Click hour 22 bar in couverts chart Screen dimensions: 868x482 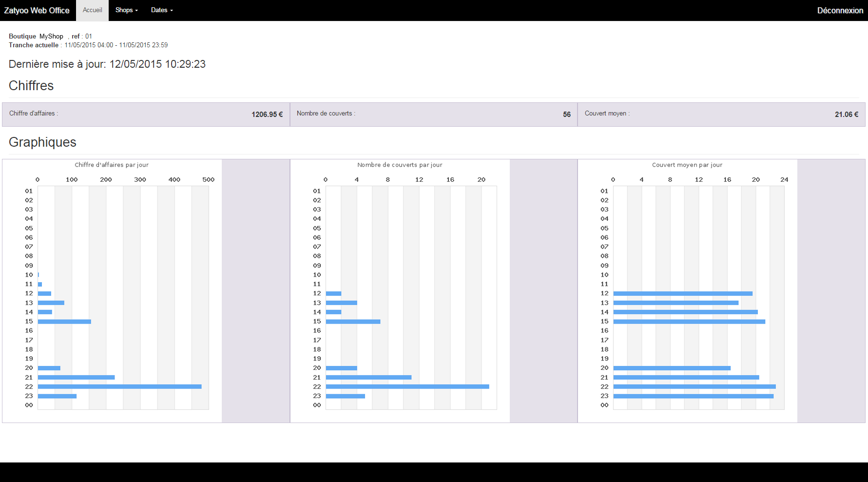(407, 386)
